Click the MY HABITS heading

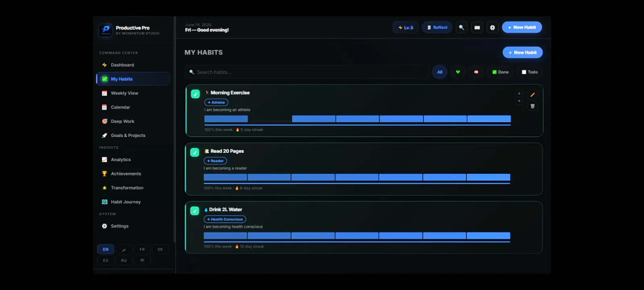204,52
